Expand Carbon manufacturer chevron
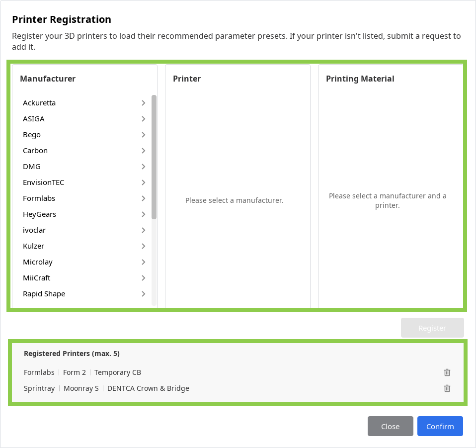This screenshot has height=448, width=476. (x=143, y=151)
